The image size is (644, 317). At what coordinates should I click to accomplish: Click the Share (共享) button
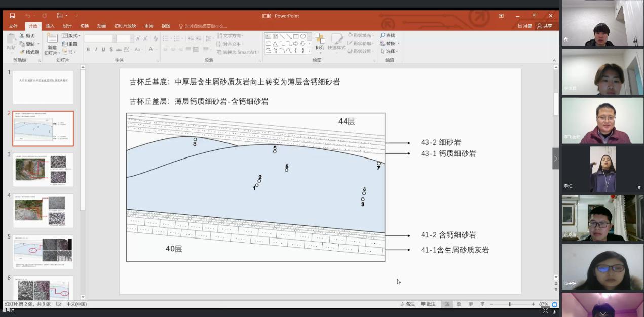click(545, 26)
